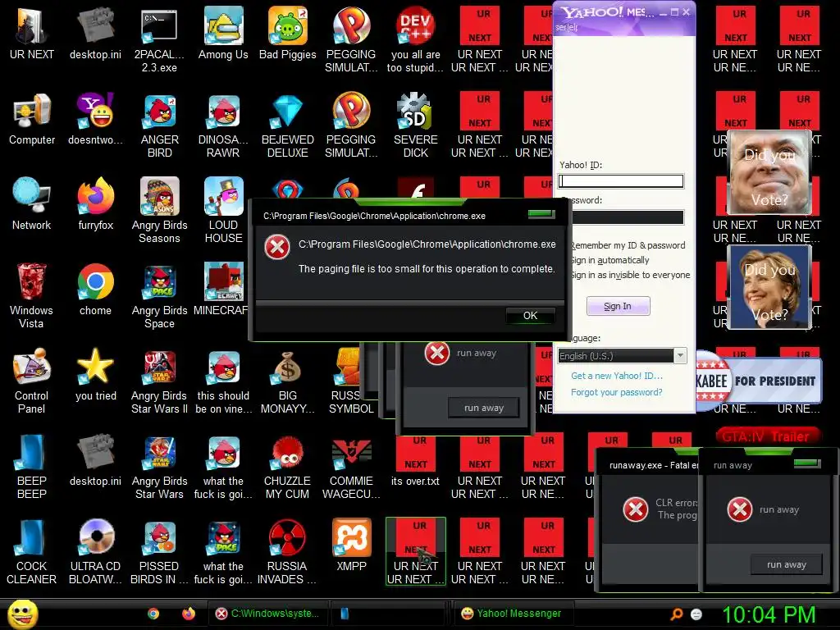The image size is (840, 630).
Task: Click run away button below the chrome.exe dialog
Action: click(484, 408)
